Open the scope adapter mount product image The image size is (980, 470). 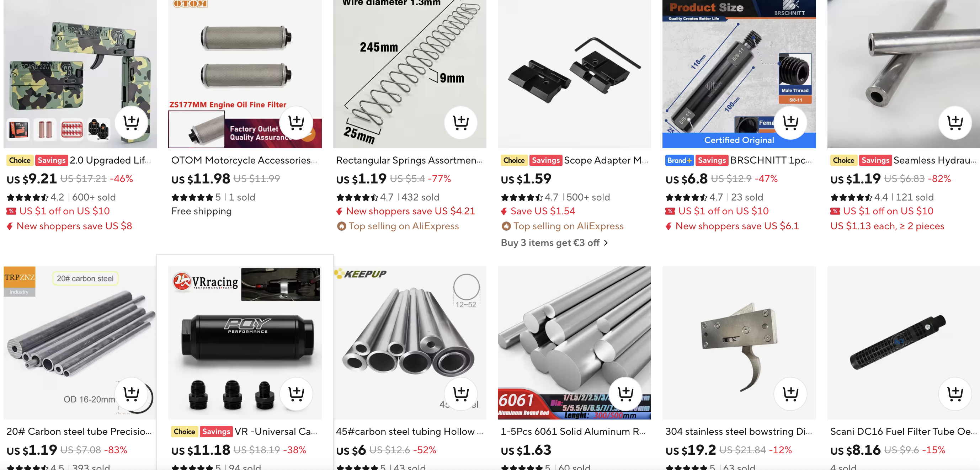574,74
